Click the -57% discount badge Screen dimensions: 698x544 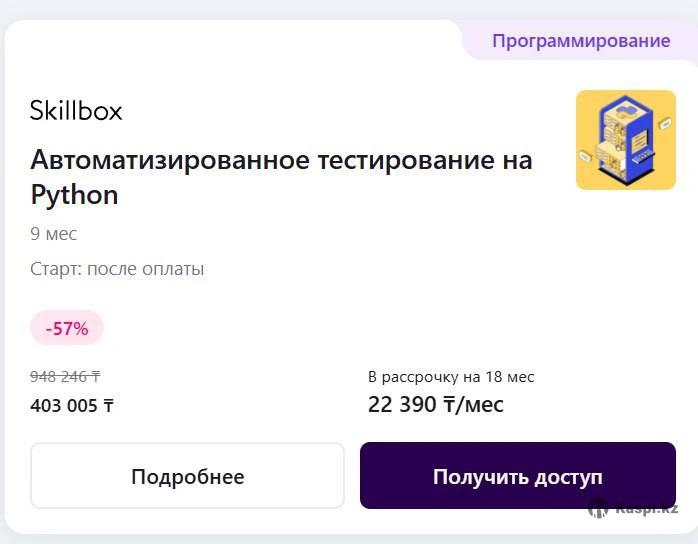pos(67,327)
